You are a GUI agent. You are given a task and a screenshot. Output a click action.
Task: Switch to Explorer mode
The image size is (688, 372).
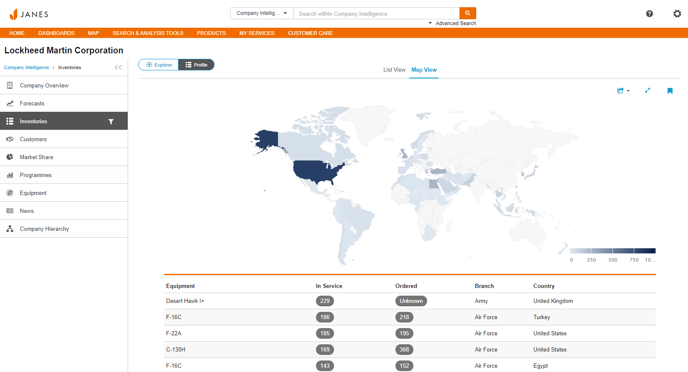pos(158,65)
